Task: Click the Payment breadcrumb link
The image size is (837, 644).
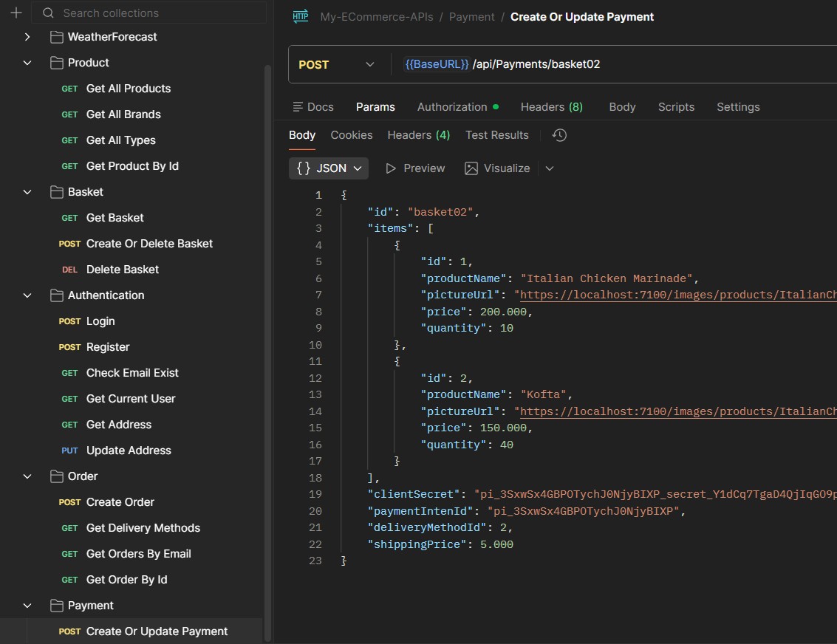Action: click(472, 17)
